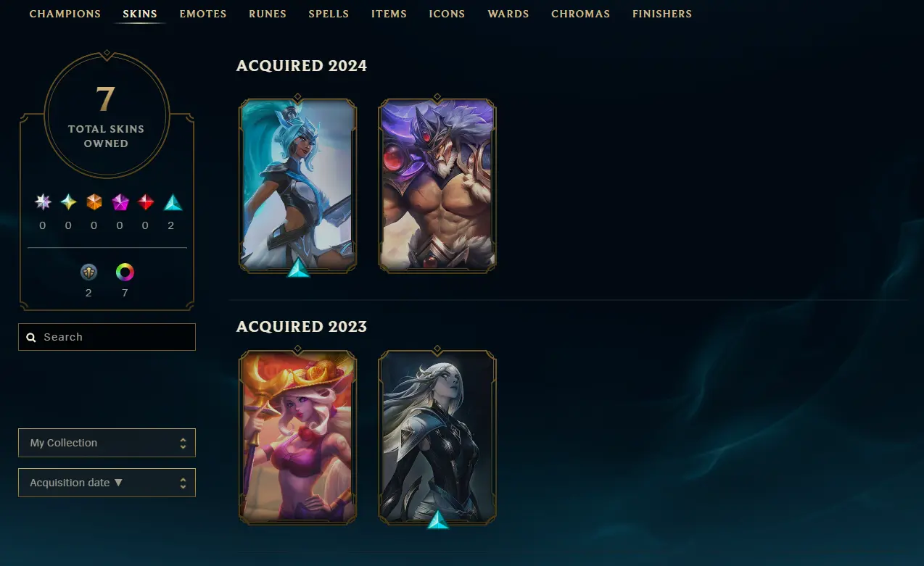
Task: Click the pink Epic tier gem icon
Action: click(120, 202)
